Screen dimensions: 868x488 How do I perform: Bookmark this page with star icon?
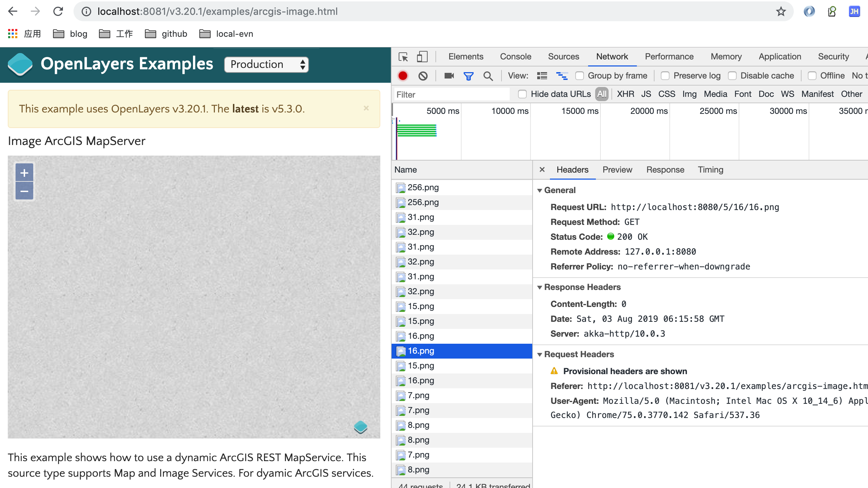tap(781, 11)
